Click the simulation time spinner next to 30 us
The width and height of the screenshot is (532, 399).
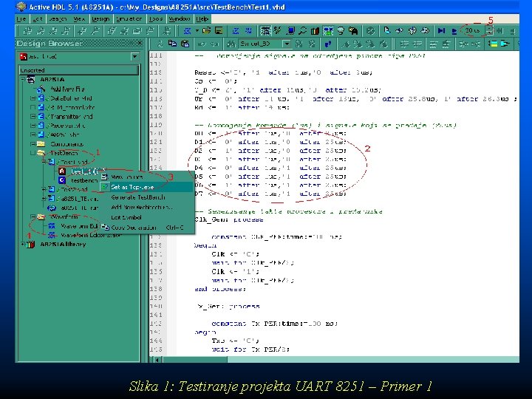click(488, 31)
